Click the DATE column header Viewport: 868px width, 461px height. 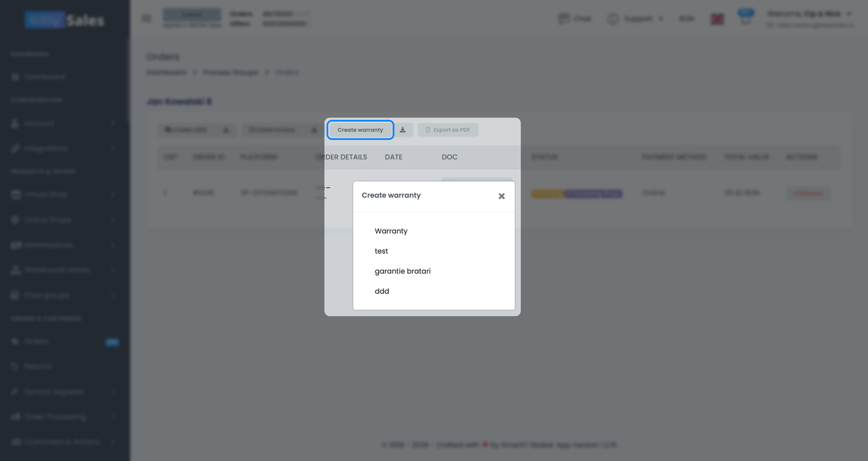394,157
